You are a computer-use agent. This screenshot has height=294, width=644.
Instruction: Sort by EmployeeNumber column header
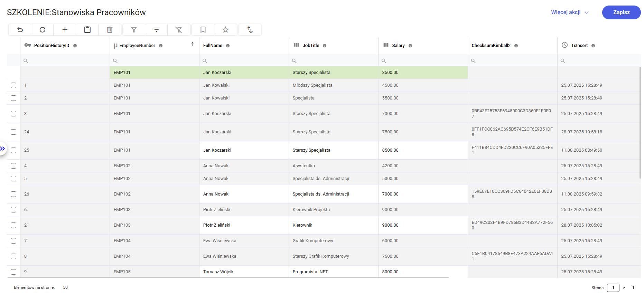click(x=137, y=46)
